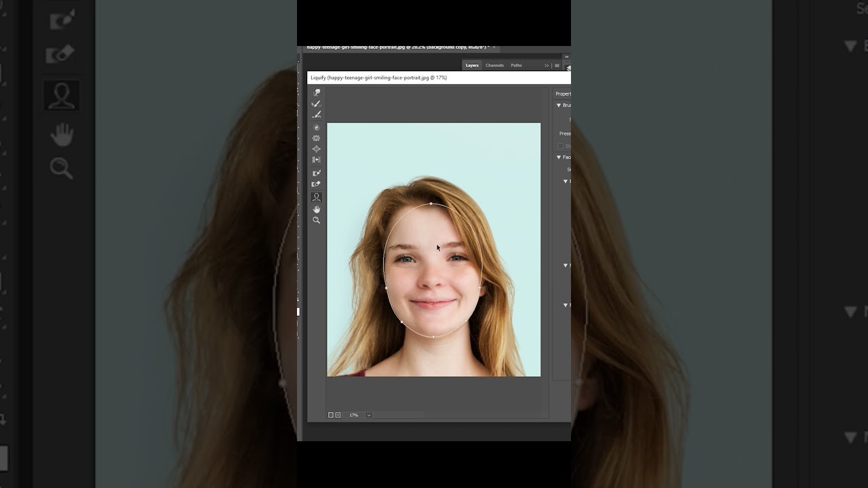Click the chin handle at the oval bottom
This screenshot has height=488, width=868.
pos(433,336)
